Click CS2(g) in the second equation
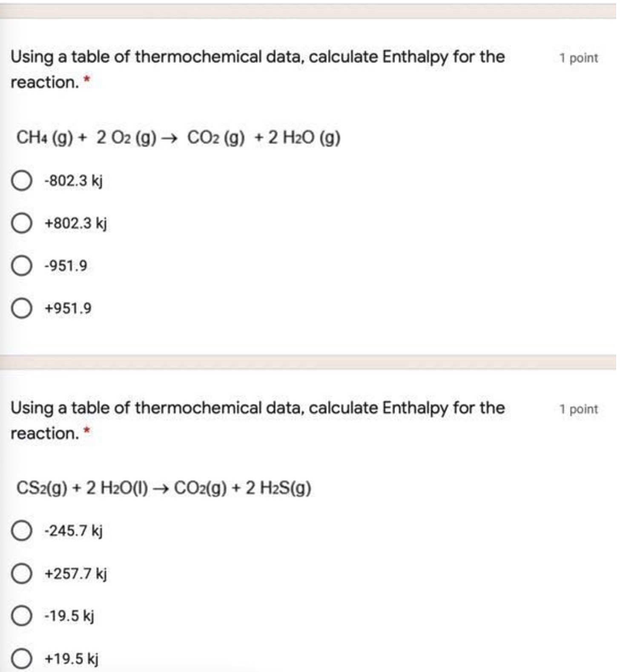Image resolution: width=620 pixels, height=672 pixels. click(x=41, y=488)
